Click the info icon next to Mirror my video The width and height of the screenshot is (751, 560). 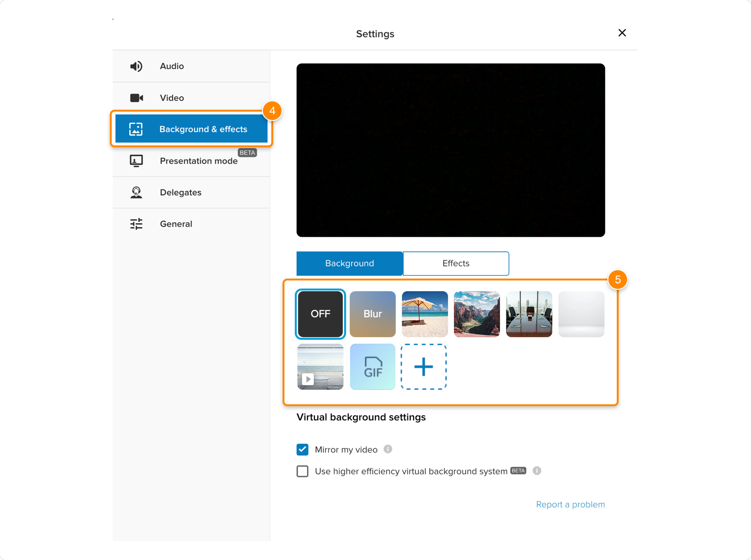tap(388, 449)
